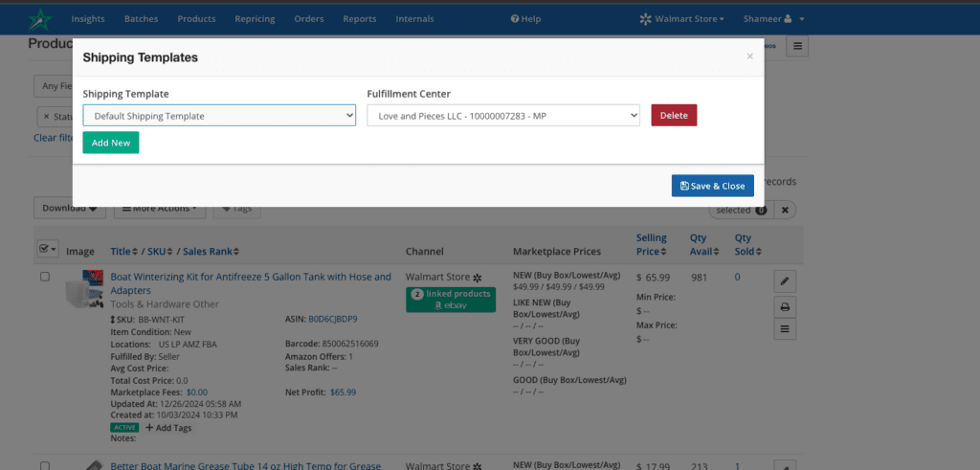Open the Download dropdown button
980x470 pixels.
(69, 209)
